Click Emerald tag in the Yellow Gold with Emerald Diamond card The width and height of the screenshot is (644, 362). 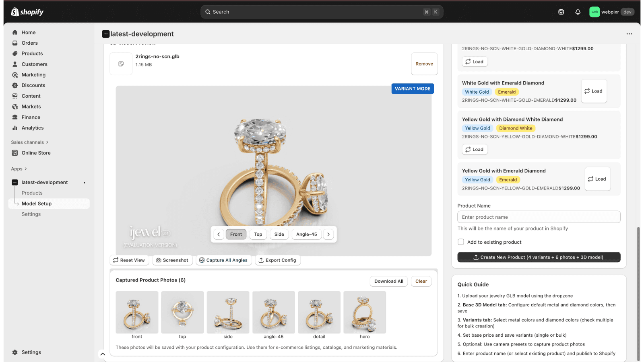point(508,180)
